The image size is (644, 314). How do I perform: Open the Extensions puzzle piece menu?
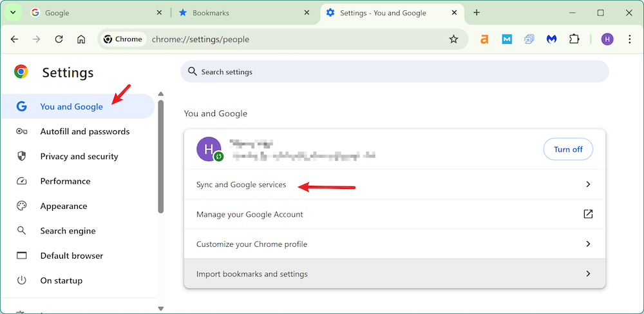[574, 39]
